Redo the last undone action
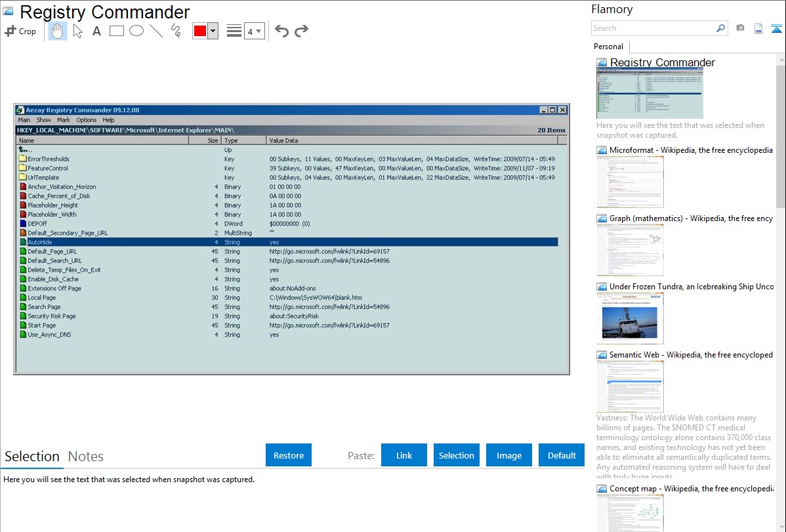This screenshot has height=532, width=786. 301,31
